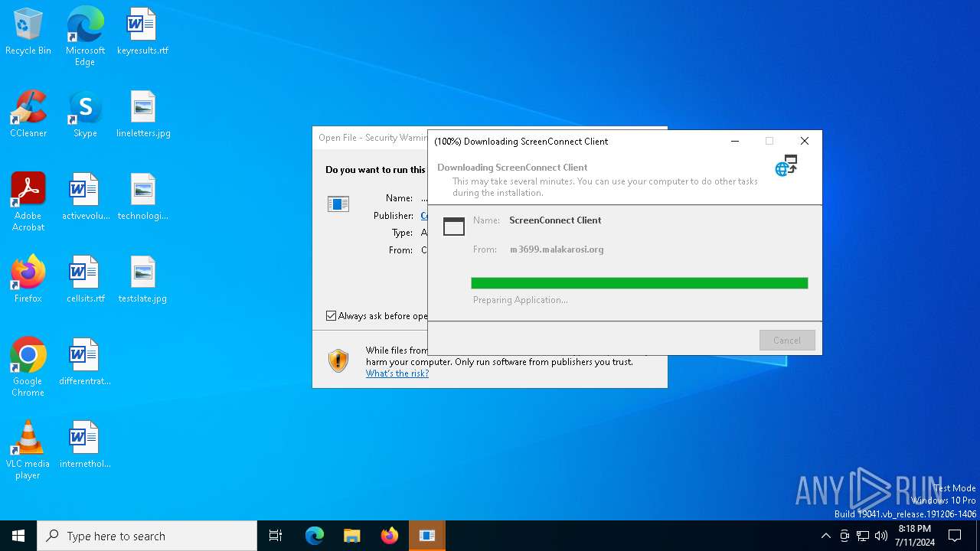Click the application file icon in Security Warning
This screenshot has height=551, width=980.
[338, 204]
